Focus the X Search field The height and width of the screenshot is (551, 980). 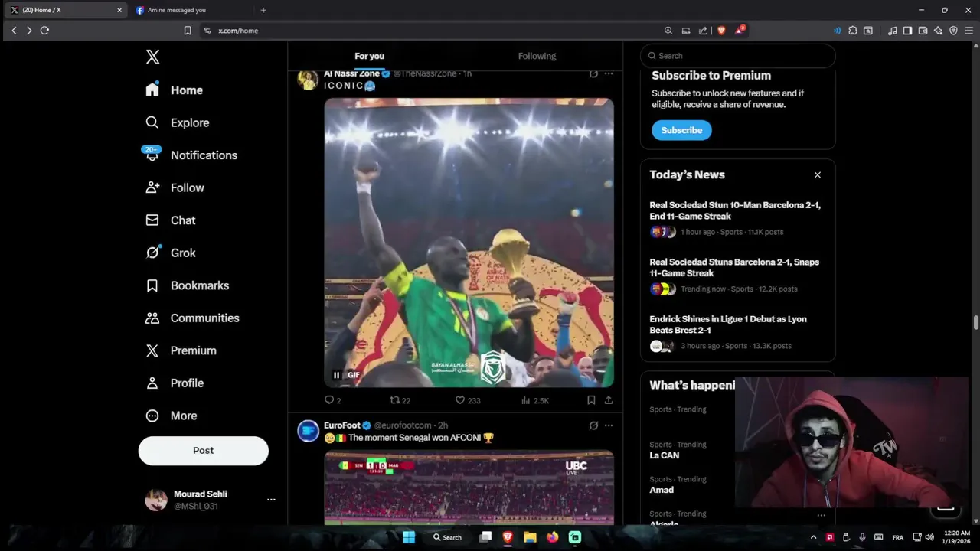[x=738, y=56]
